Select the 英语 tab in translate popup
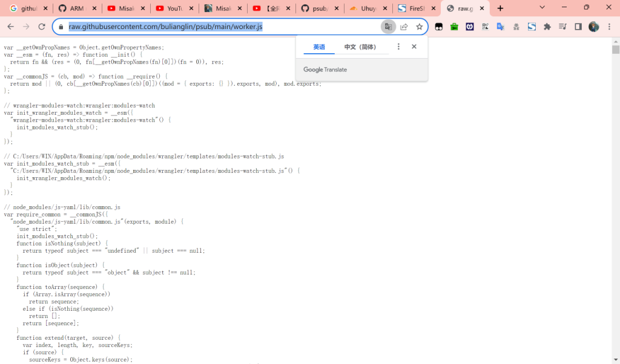The image size is (620, 364). pos(319,47)
